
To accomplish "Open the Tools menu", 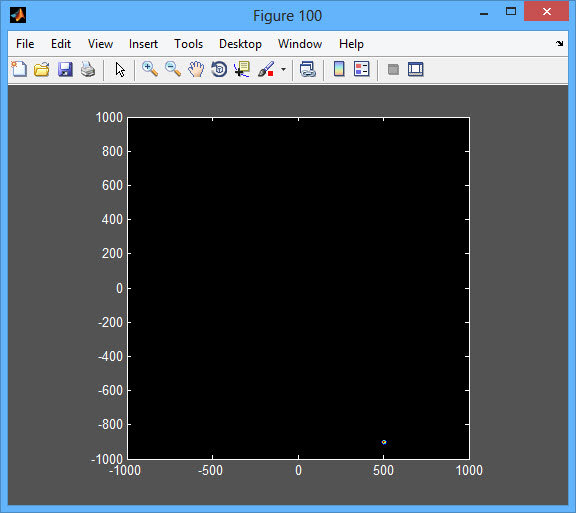I will pyautogui.click(x=188, y=44).
